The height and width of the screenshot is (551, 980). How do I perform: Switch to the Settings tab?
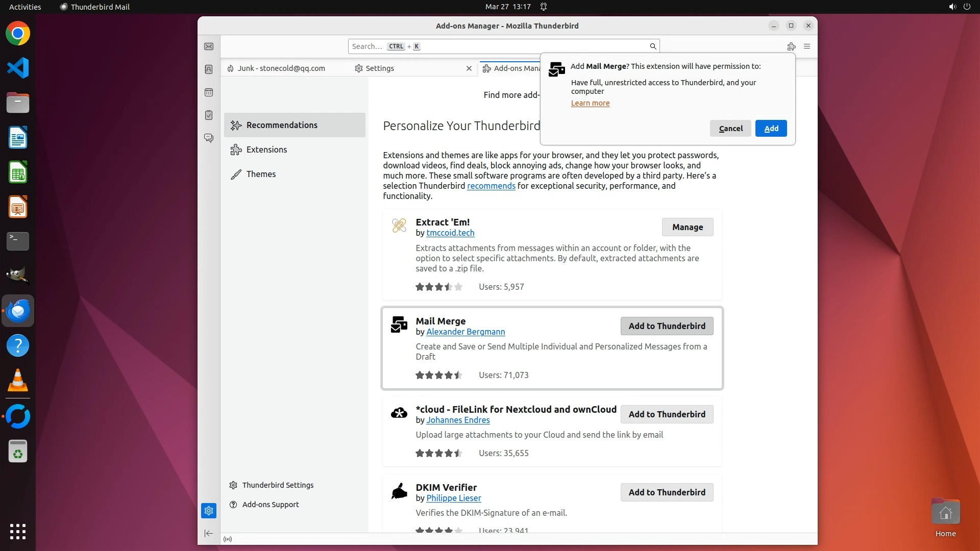coord(380,68)
